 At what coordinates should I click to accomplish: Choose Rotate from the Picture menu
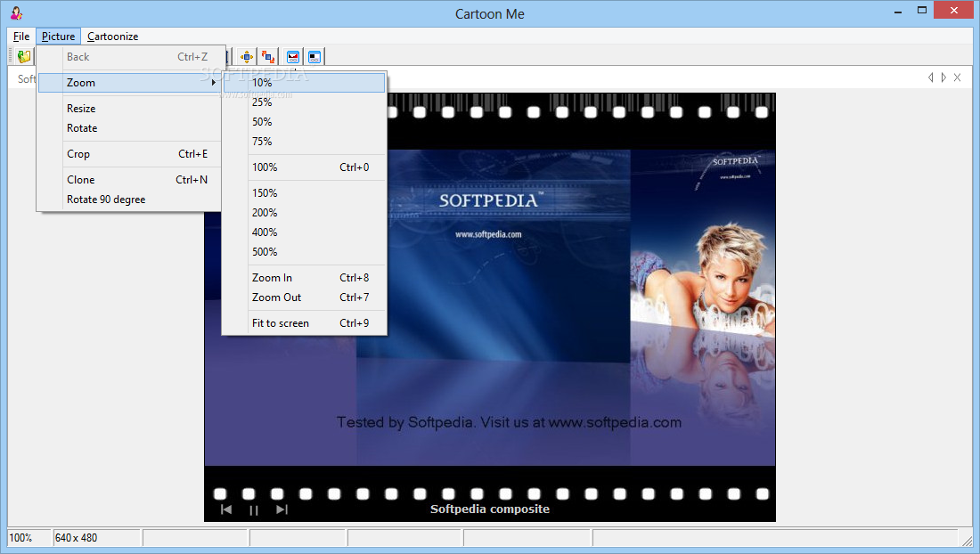130,128
